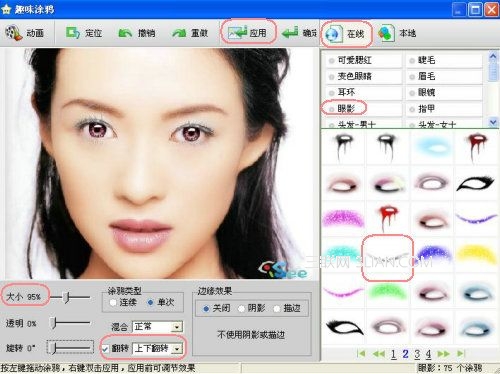The image size is (500, 374).
Task: Switch to 在线 online materials
Action: click(345, 34)
